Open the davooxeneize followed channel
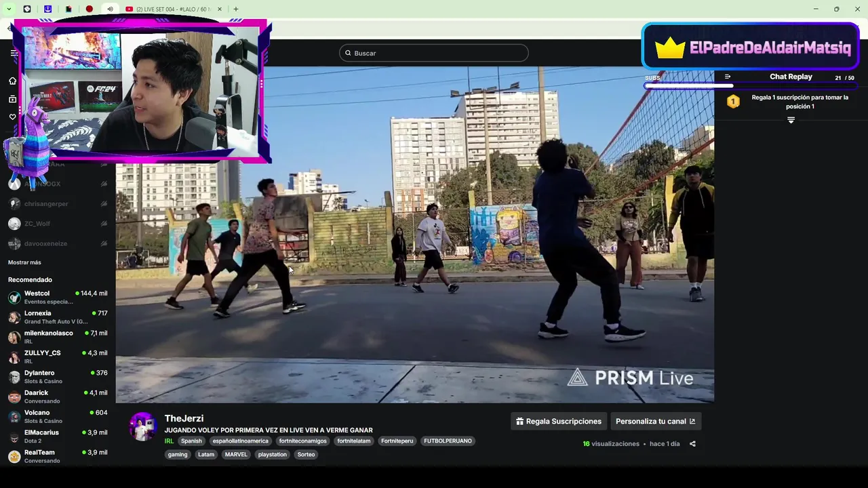The height and width of the screenshot is (488, 868). (58, 243)
